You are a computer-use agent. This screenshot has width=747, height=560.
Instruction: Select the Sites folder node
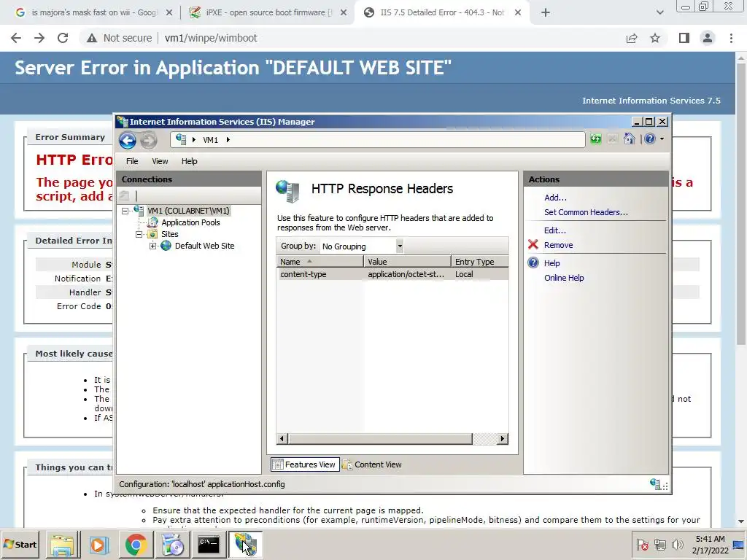(169, 234)
